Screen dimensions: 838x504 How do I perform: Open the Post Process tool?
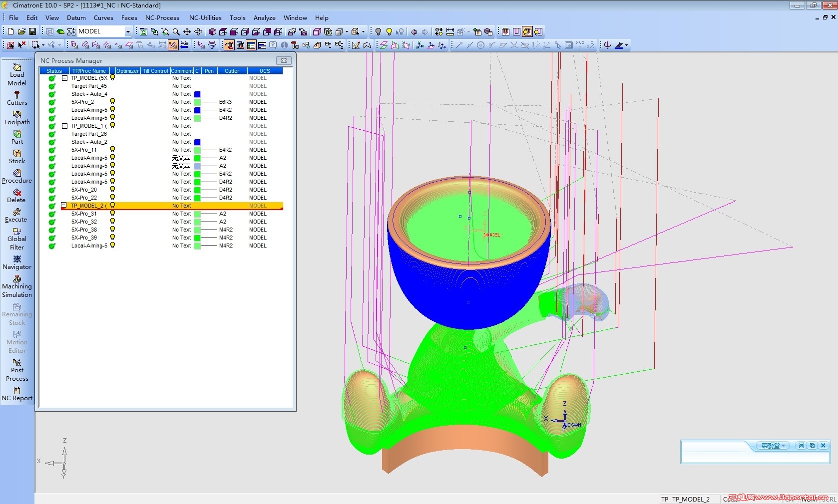click(x=17, y=370)
